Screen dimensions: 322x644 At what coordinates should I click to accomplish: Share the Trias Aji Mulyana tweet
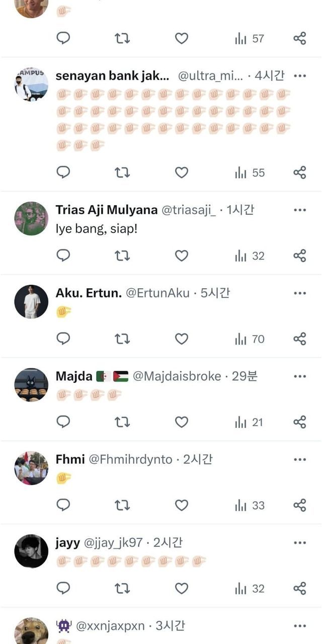click(x=299, y=256)
